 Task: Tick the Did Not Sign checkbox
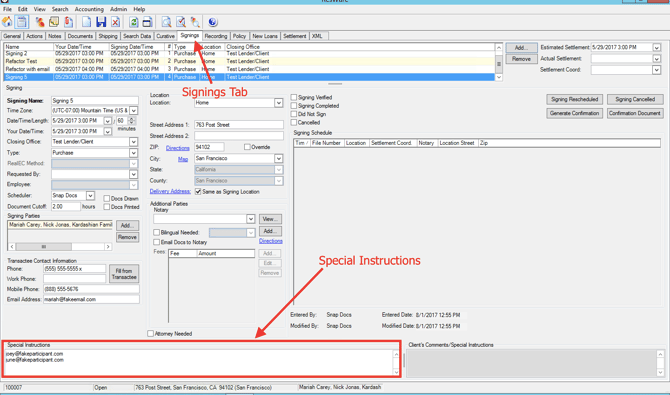[x=294, y=114]
